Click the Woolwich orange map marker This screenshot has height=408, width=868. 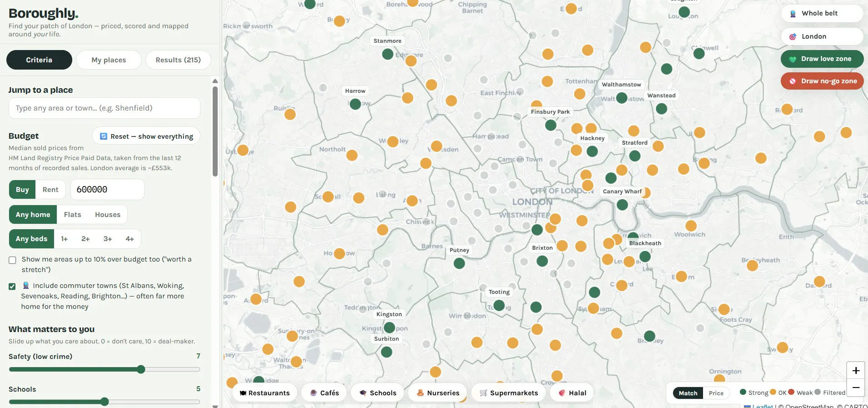[691, 226]
